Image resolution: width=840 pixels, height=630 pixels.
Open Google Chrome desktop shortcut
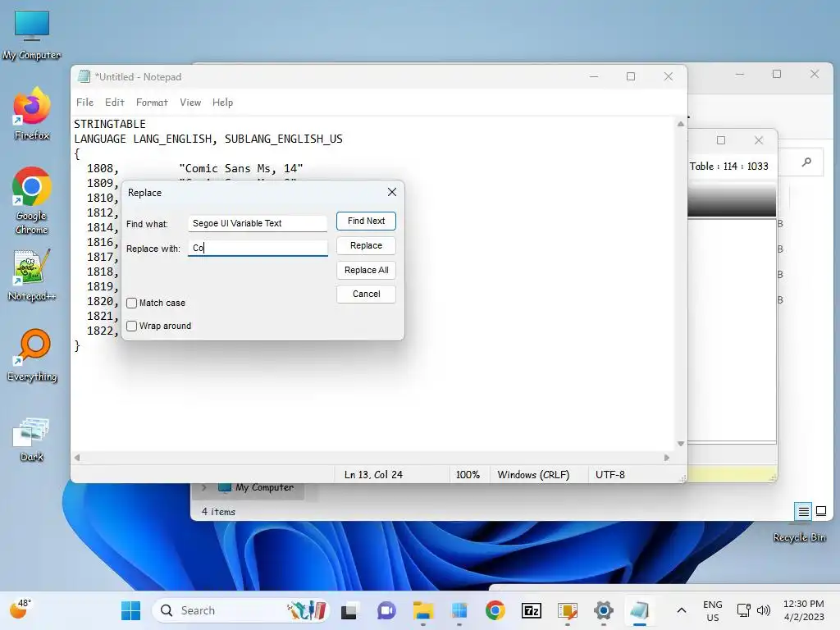32,200
